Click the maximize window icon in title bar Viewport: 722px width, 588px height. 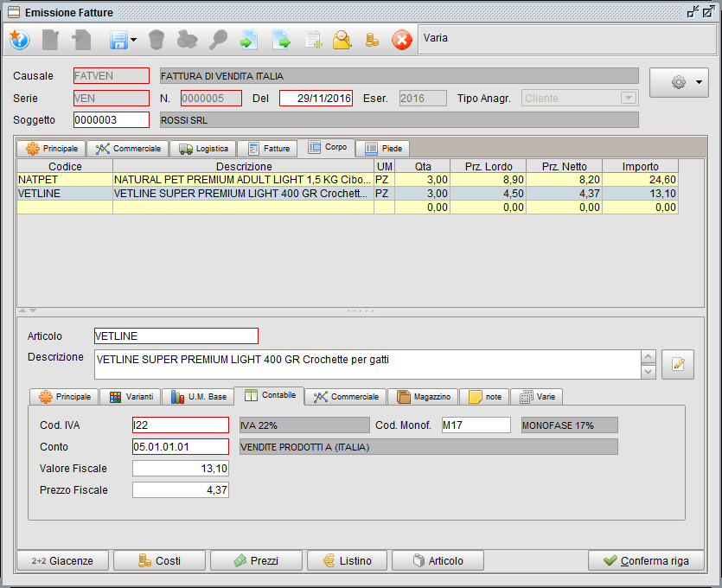point(709,12)
